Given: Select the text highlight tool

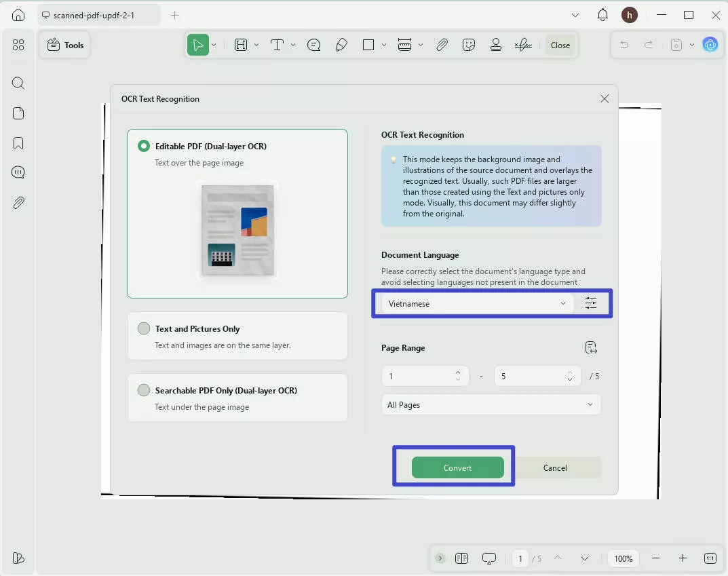Looking at the screenshot, I should tap(240, 45).
